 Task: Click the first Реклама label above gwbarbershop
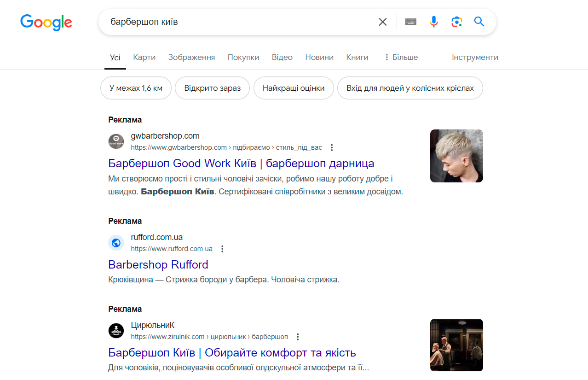125,120
